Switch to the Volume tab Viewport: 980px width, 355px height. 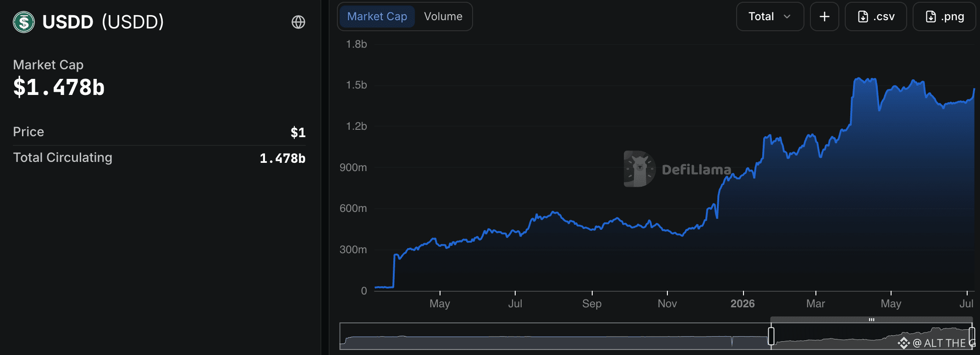coord(443,17)
